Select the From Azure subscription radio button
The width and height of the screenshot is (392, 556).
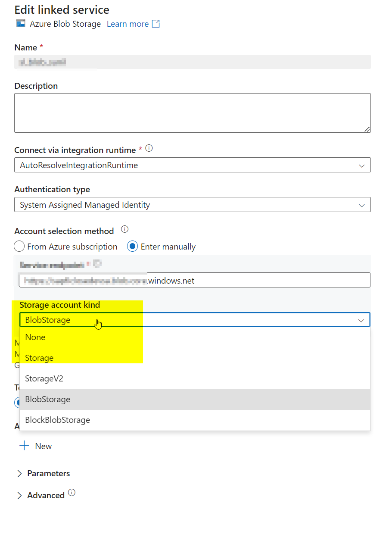point(19,246)
